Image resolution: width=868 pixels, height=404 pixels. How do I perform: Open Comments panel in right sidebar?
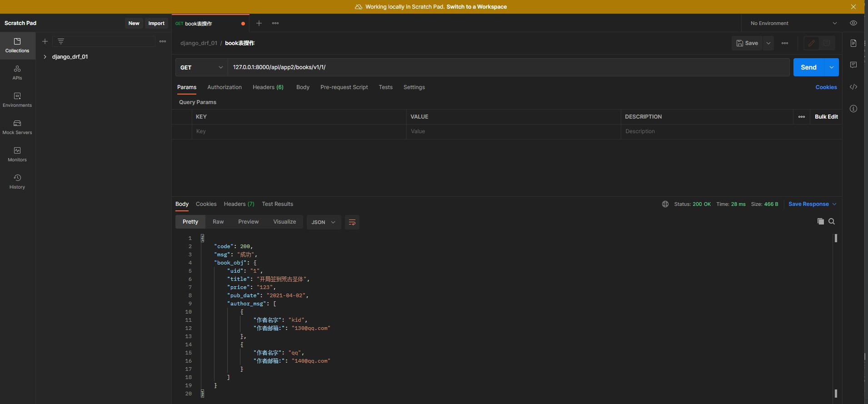pyautogui.click(x=853, y=65)
